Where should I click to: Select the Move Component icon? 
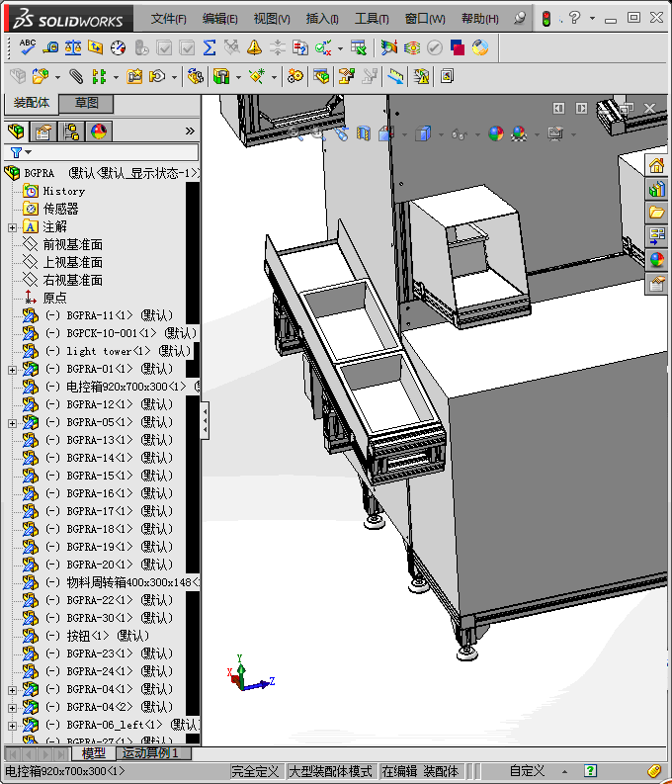pyautogui.click(x=157, y=76)
